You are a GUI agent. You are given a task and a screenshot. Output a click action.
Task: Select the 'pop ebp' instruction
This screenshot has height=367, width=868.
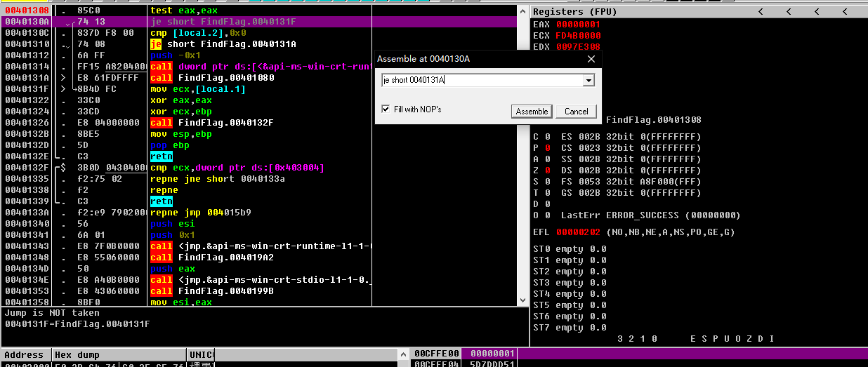click(169, 145)
